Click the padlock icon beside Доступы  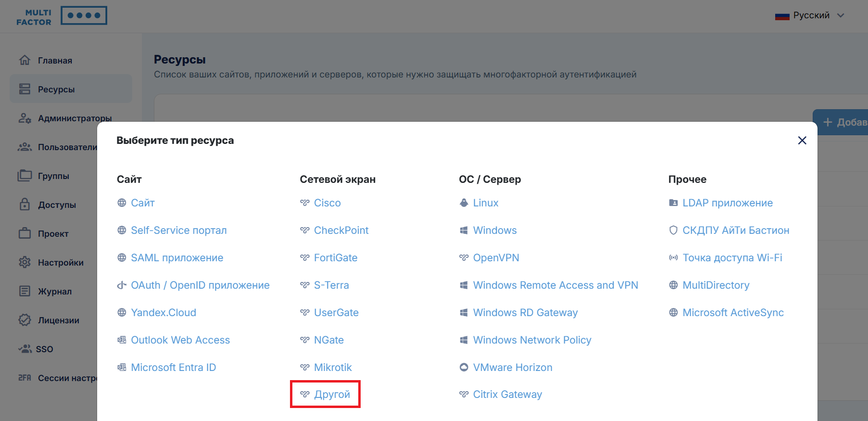point(25,204)
